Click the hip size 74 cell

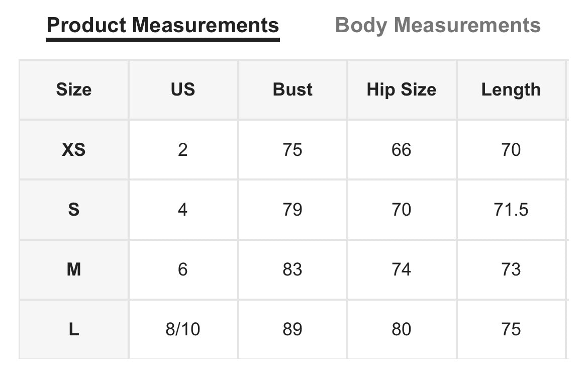pos(402,269)
